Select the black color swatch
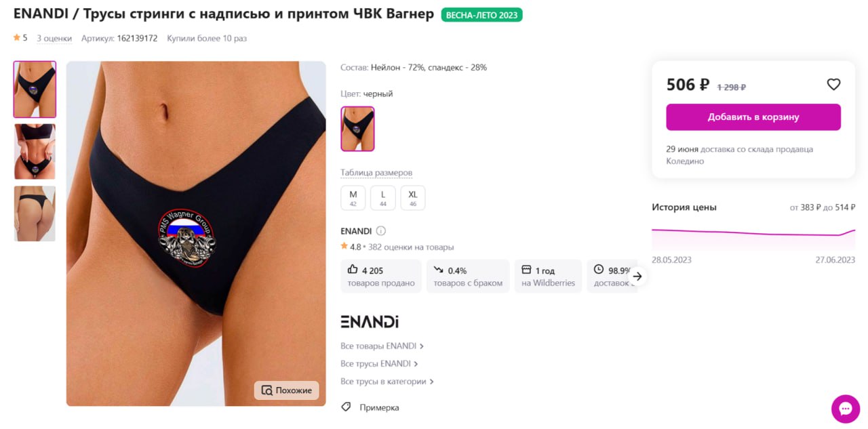This screenshot has height=429, width=868. (357, 129)
